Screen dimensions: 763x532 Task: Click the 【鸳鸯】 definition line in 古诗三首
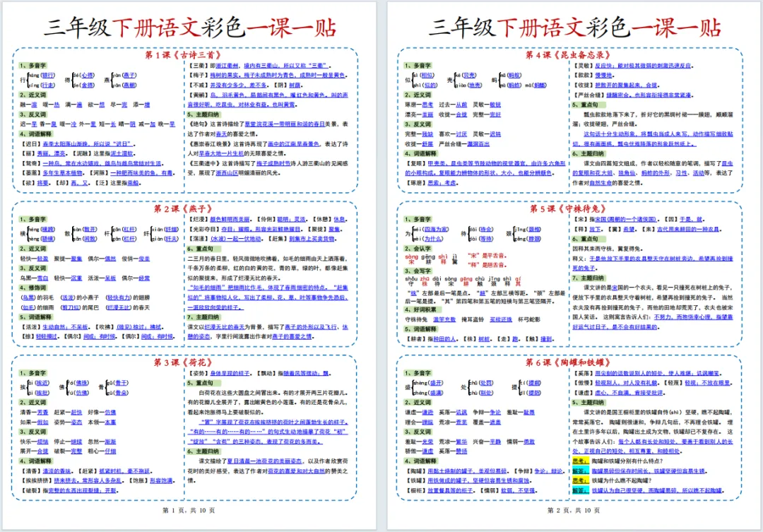(x=91, y=163)
